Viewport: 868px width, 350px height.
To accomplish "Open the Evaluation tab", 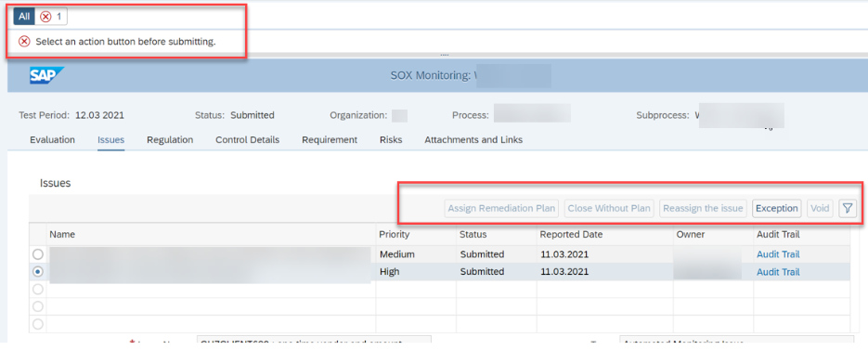I will coord(53,139).
